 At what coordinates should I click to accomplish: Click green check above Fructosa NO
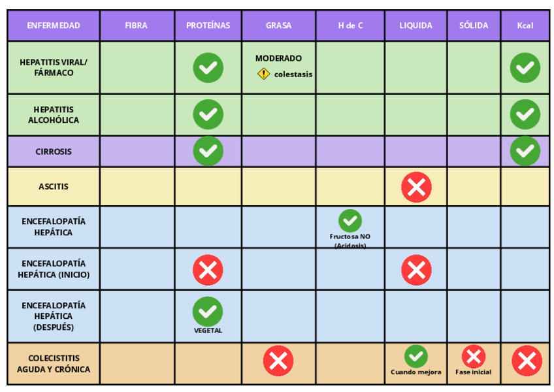[x=350, y=221]
